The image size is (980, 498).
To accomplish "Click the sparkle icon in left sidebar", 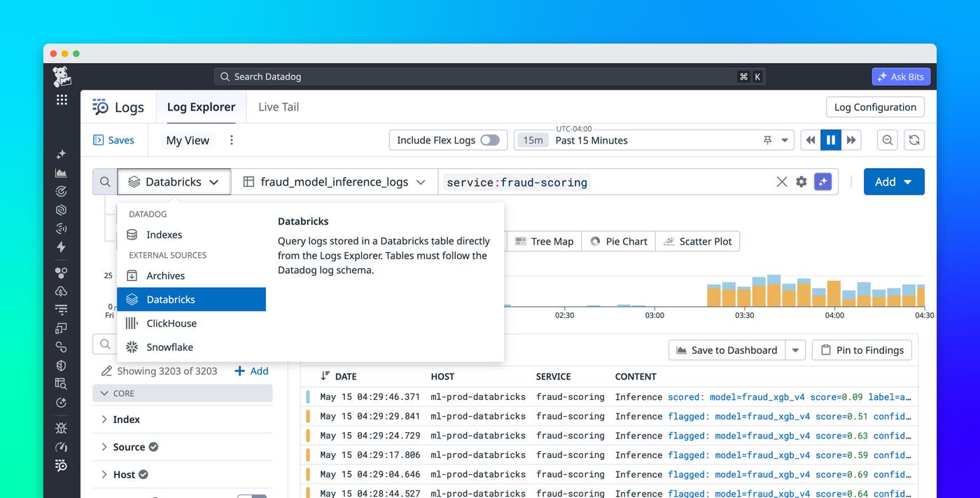I will point(62,154).
